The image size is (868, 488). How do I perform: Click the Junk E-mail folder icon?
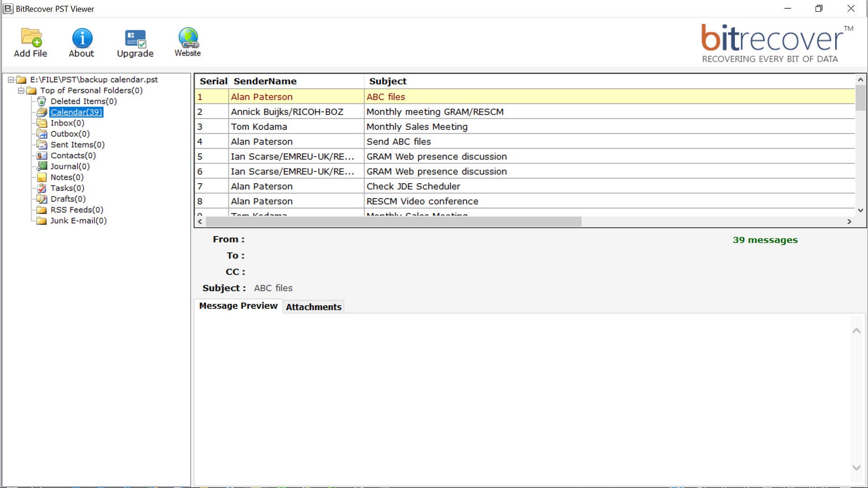pyautogui.click(x=42, y=220)
